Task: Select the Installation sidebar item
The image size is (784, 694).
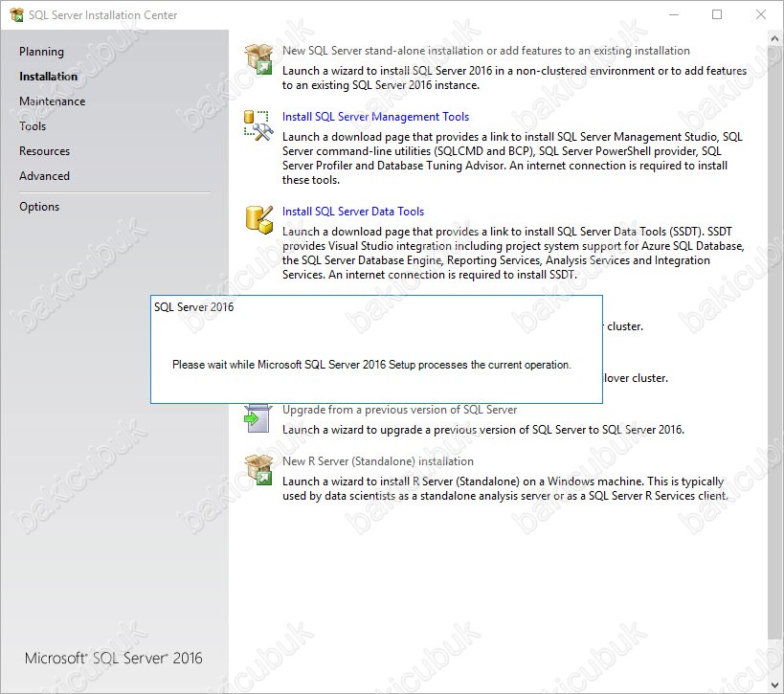Action: (49, 77)
